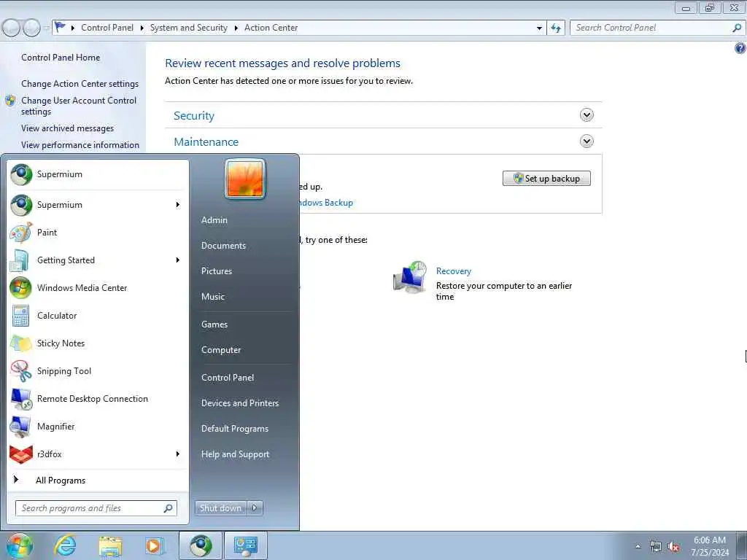This screenshot has width=747, height=560.
Task: Switch to Control Panel taskbar button
Action: (245, 545)
